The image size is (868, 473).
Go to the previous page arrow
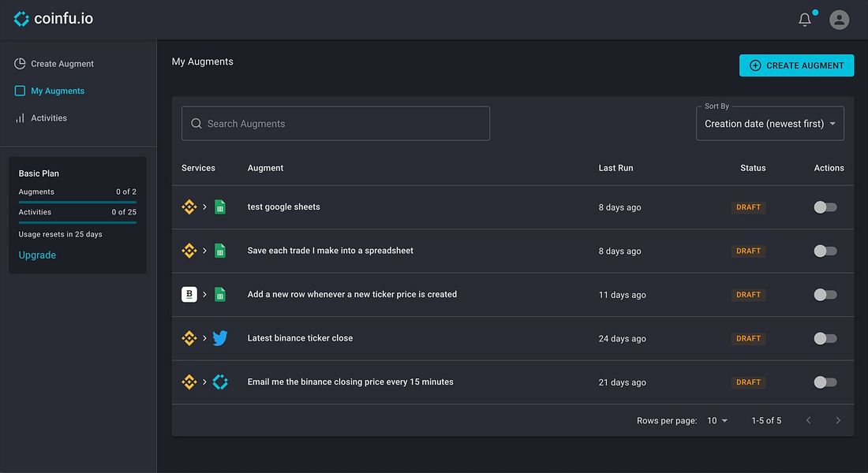pos(809,420)
